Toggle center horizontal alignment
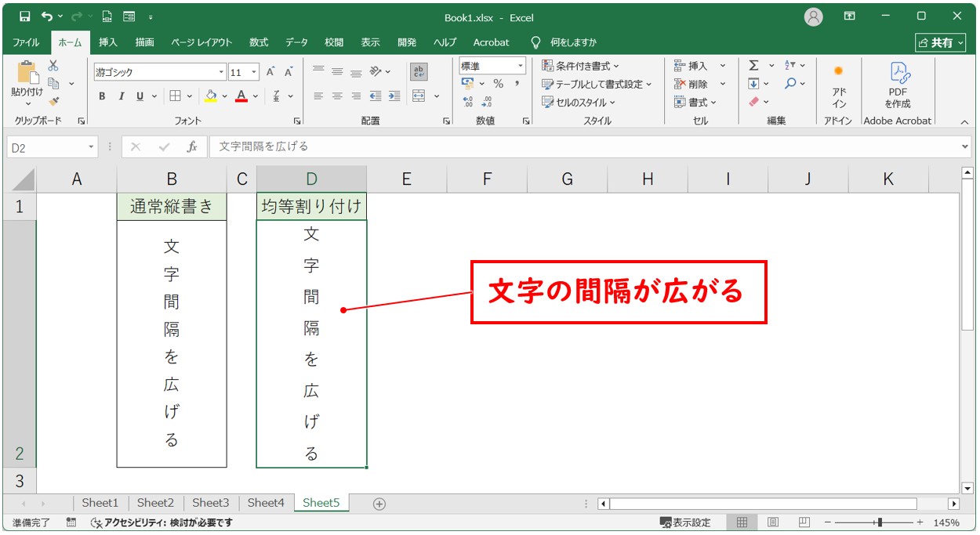Viewport: 980px width, 535px height. pyautogui.click(x=337, y=96)
